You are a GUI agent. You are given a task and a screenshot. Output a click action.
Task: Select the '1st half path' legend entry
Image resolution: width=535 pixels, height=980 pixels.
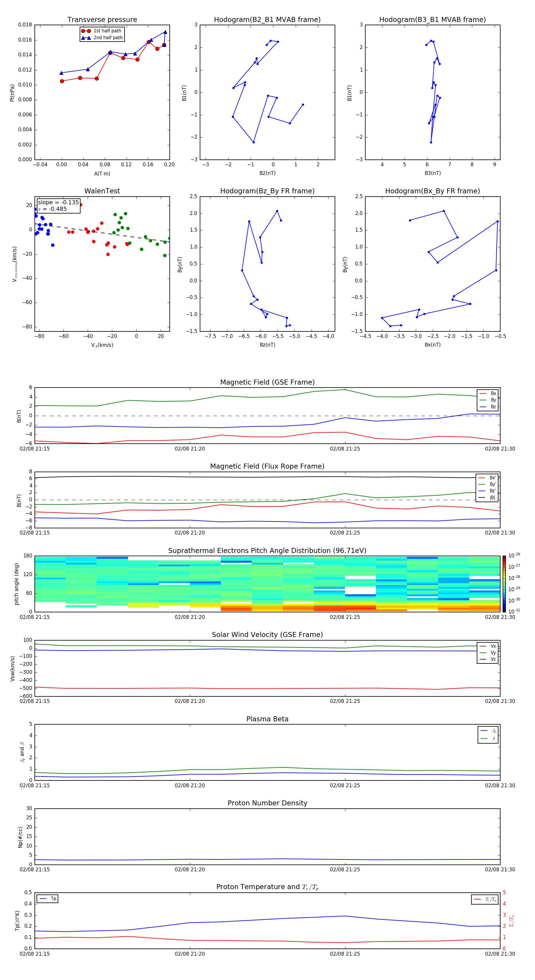point(102,31)
